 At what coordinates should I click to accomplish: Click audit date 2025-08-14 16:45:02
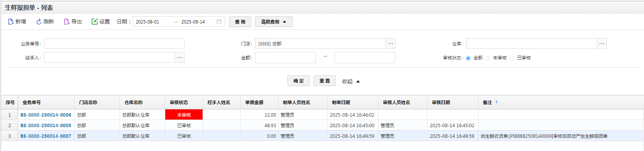pos(452,125)
